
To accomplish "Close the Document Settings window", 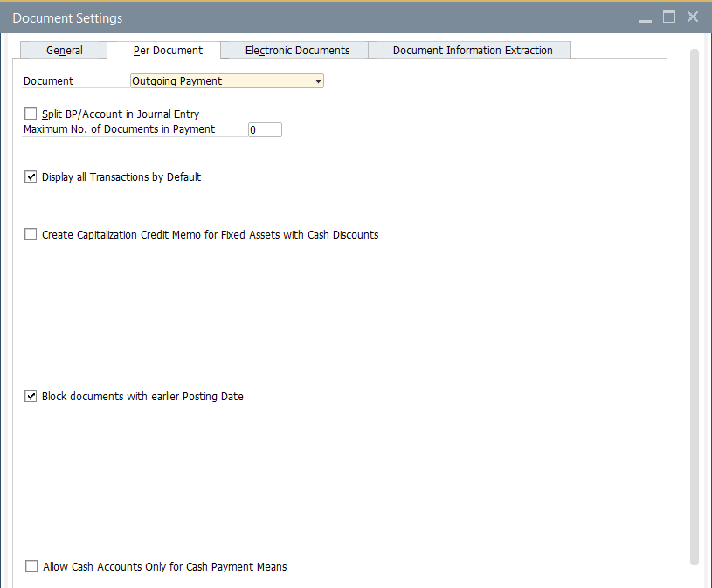I will point(693,17).
